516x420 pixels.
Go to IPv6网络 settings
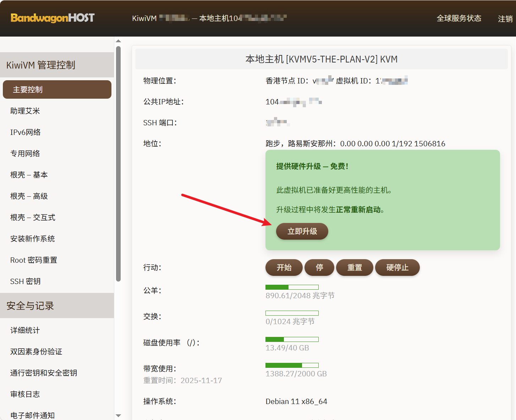point(26,132)
